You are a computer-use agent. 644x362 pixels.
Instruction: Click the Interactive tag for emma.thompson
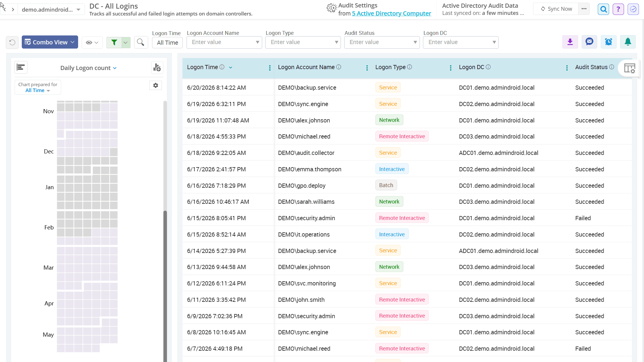point(392,169)
